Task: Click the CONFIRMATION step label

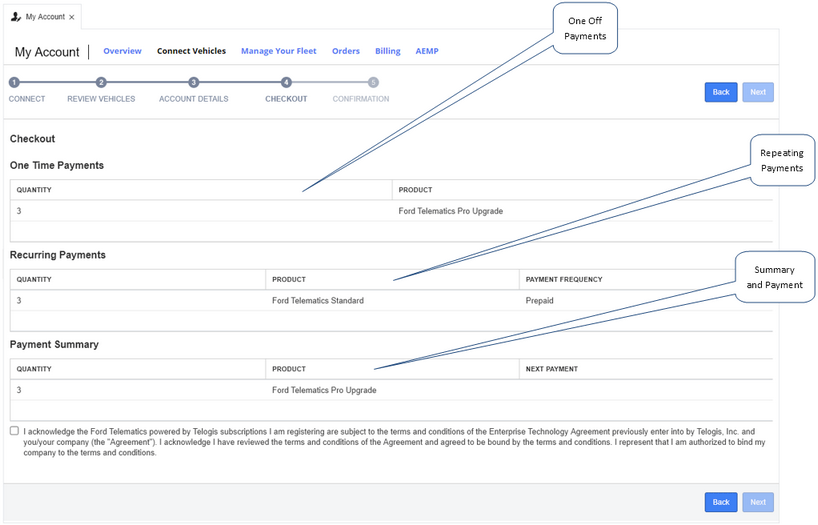Action: coord(361,99)
